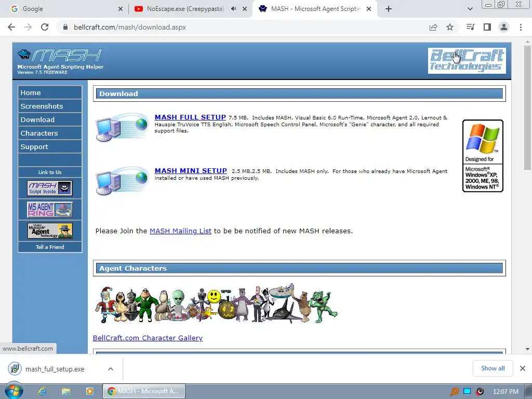Open the tab search dropdown arrow

coord(470,9)
